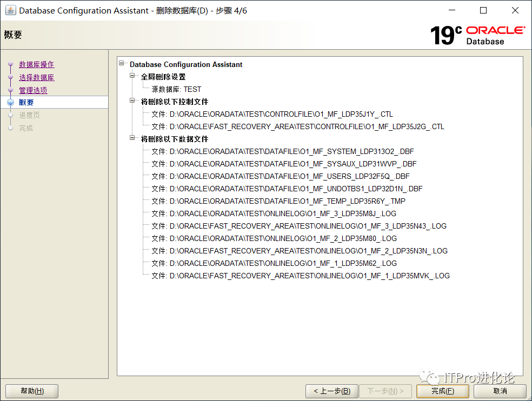Select the 源数据库: TEST row

(x=176, y=89)
